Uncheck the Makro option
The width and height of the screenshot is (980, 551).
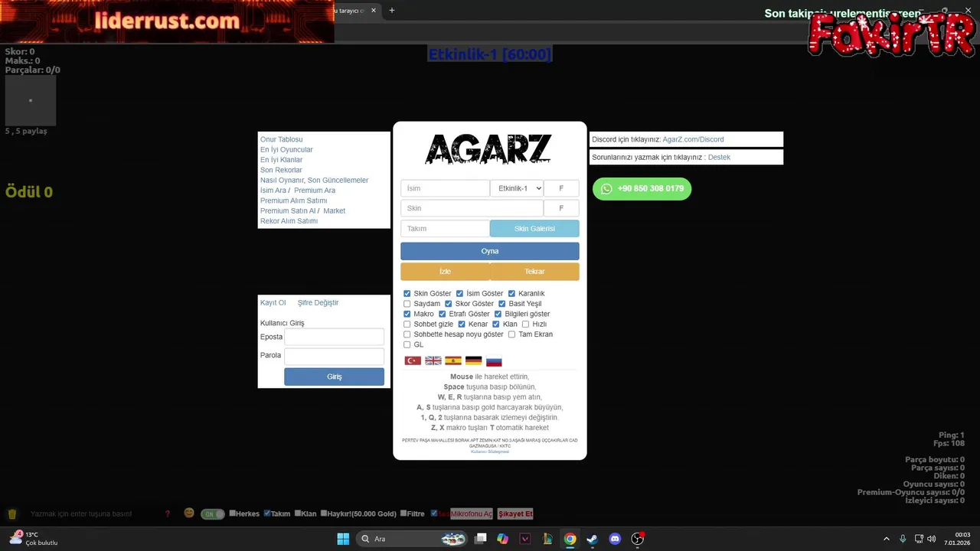point(407,314)
